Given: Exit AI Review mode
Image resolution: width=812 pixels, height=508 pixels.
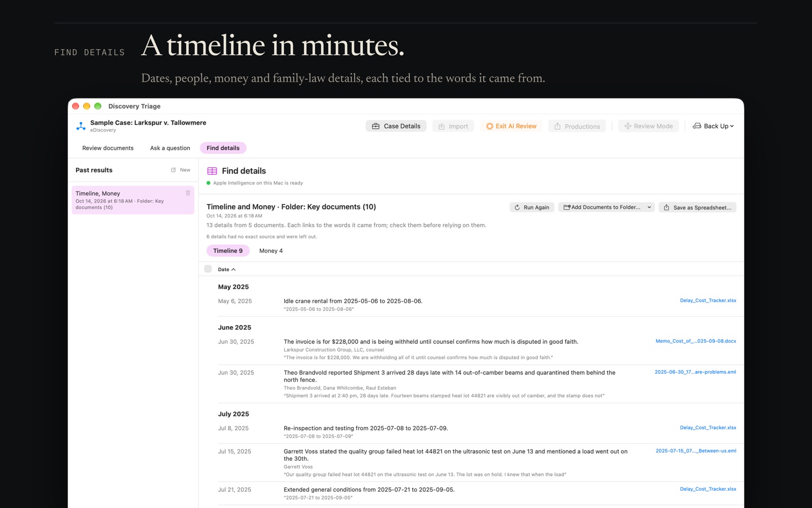Looking at the screenshot, I should point(511,126).
